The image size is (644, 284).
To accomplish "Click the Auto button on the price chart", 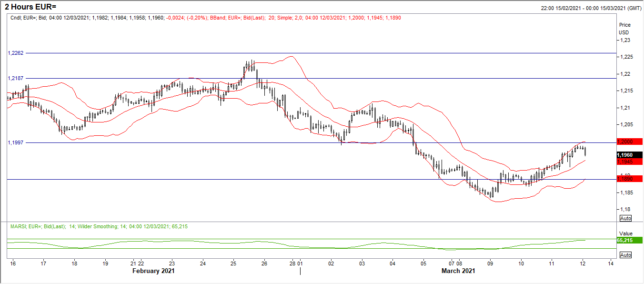I will [x=625, y=218].
